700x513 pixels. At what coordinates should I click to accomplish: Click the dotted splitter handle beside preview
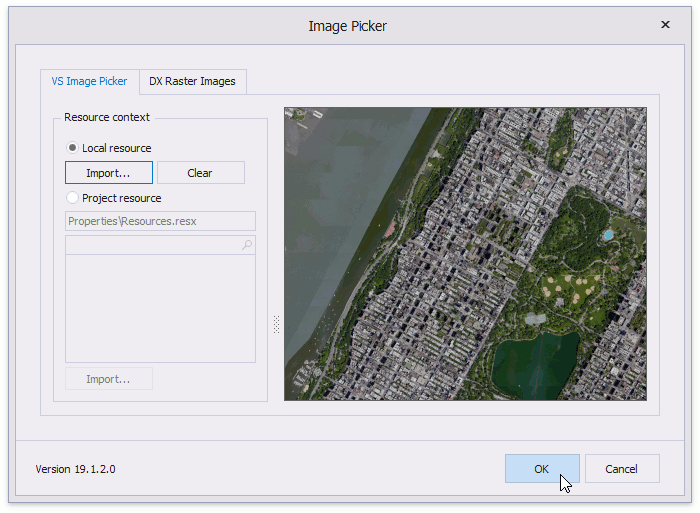pyautogui.click(x=276, y=324)
